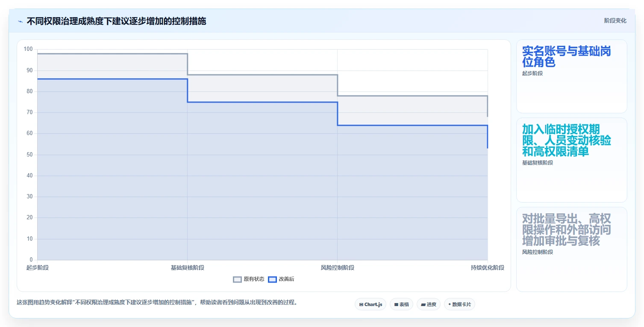Click the 数据卡片 tag button
The height and width of the screenshot is (327, 644).
(x=459, y=304)
